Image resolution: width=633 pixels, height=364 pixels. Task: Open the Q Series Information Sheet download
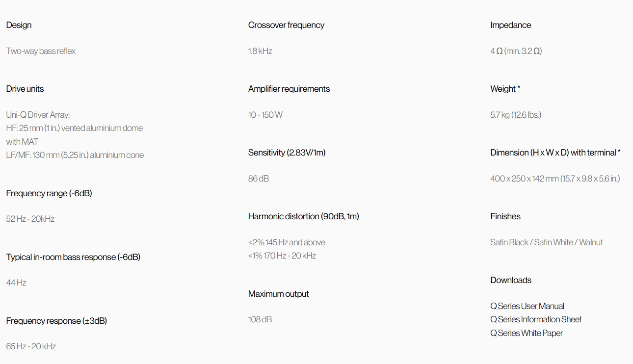536,319
